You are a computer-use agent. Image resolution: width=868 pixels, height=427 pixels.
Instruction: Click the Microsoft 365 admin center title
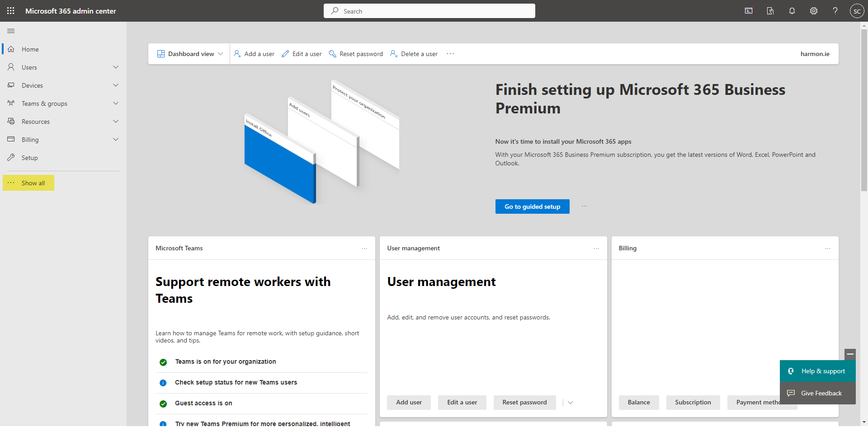[71, 11]
